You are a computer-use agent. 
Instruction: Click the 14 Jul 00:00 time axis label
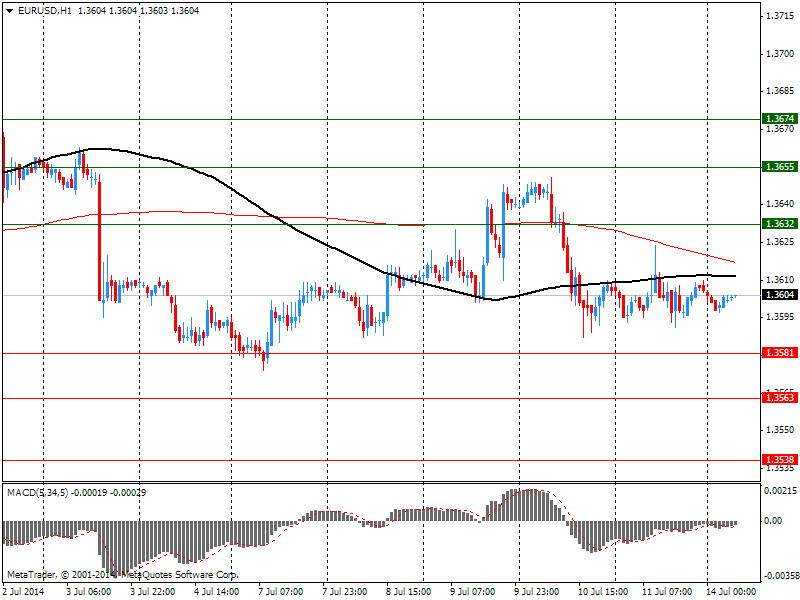pos(730,592)
